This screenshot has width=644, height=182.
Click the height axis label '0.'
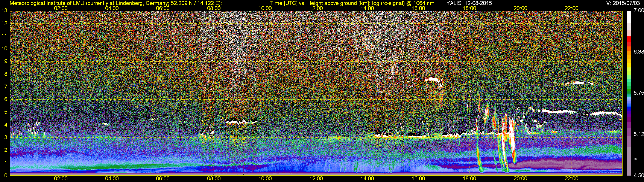(6, 176)
